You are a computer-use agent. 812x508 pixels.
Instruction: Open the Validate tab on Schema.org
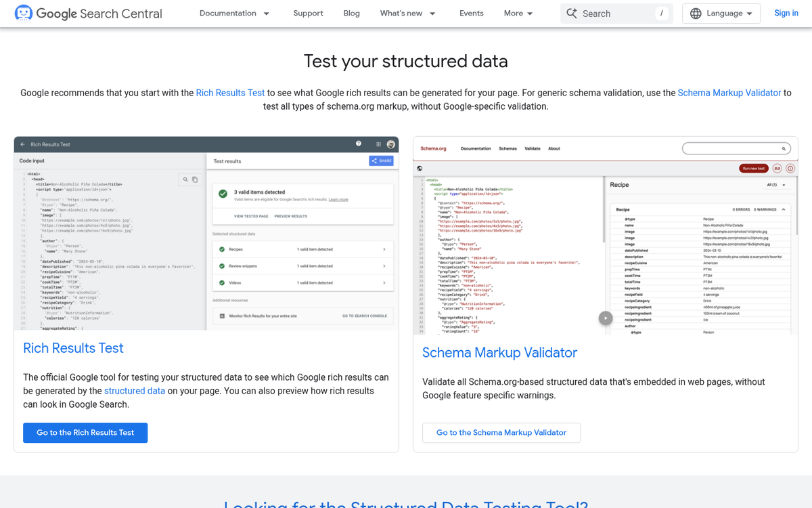(x=533, y=148)
